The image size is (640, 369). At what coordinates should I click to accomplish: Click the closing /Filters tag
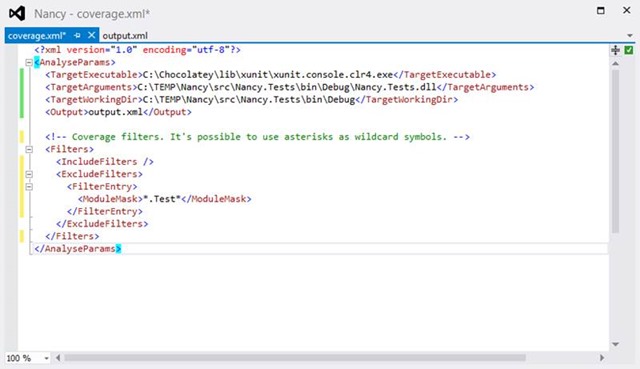coord(72,237)
